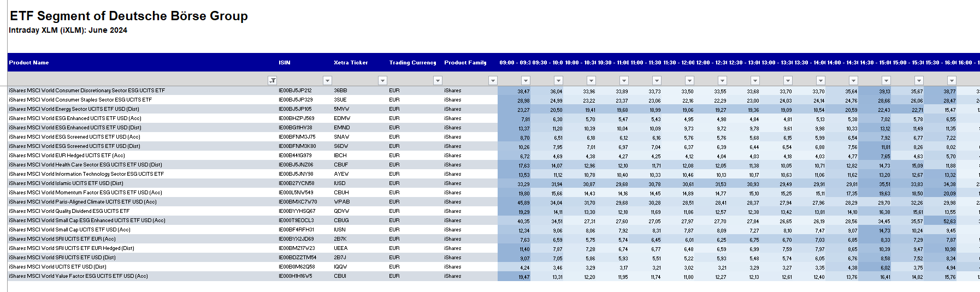Click the title ETF Segment of Deutsche Börse Group
Viewport: 980px width, 292px height.
[x=129, y=16]
